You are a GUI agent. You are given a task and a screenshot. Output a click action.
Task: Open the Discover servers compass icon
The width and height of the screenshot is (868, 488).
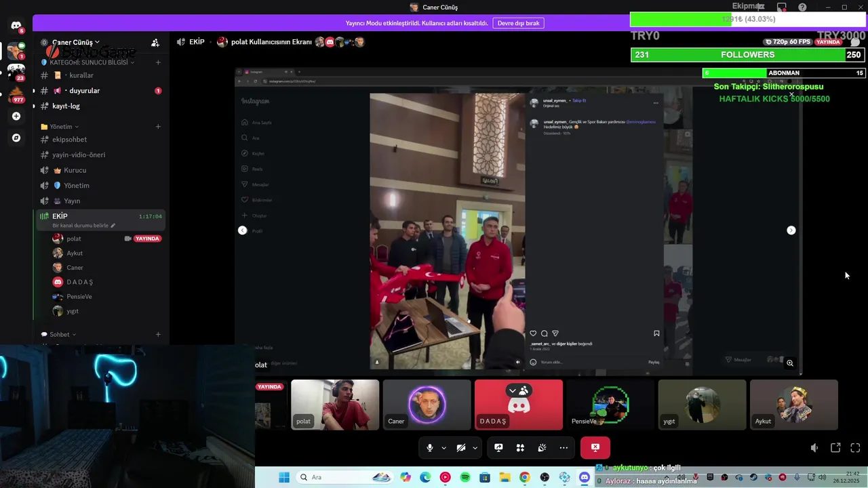(x=16, y=138)
